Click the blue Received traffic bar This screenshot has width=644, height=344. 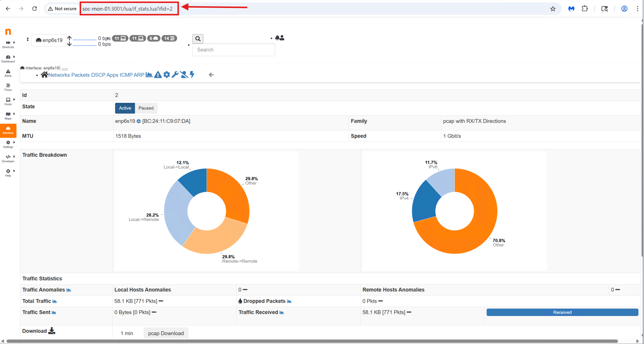click(562, 312)
